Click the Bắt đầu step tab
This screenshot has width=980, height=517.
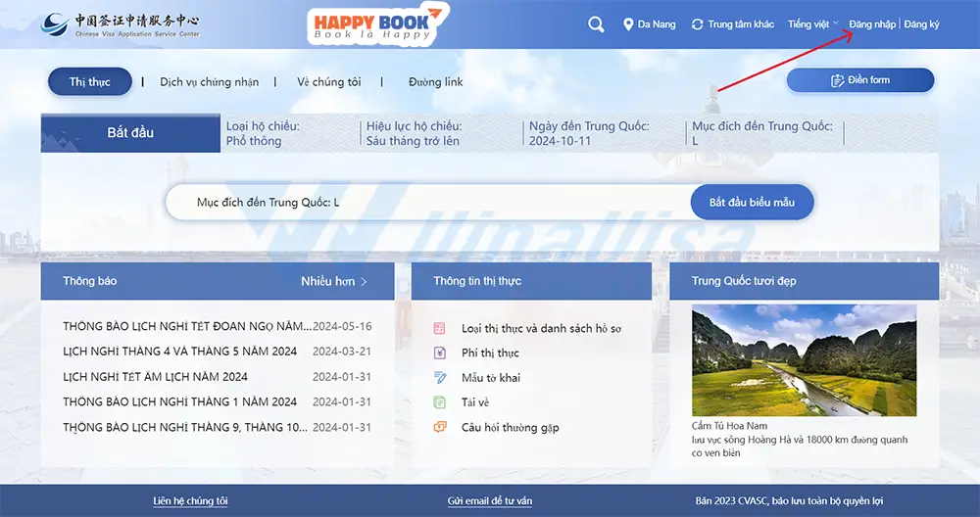point(130,132)
